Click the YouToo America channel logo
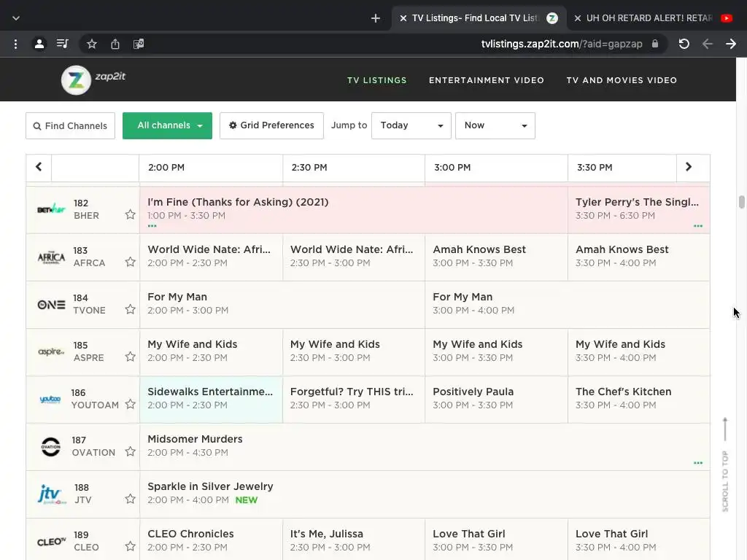 click(x=50, y=399)
